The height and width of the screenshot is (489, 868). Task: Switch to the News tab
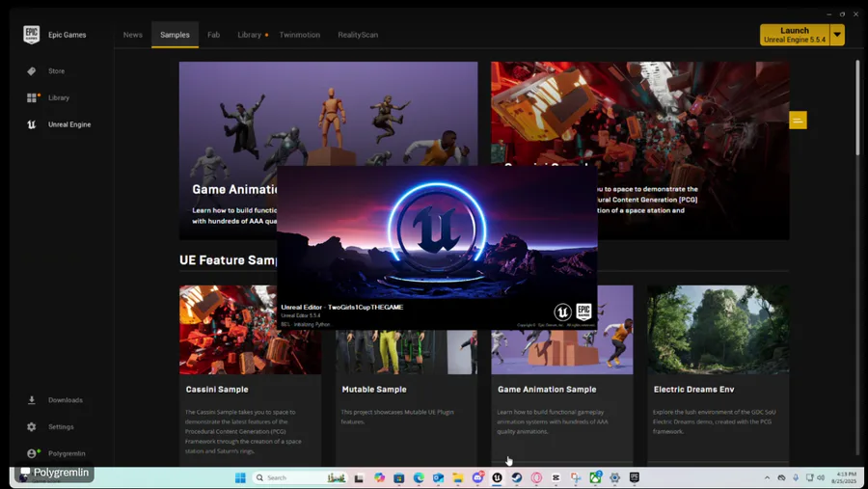coord(133,35)
